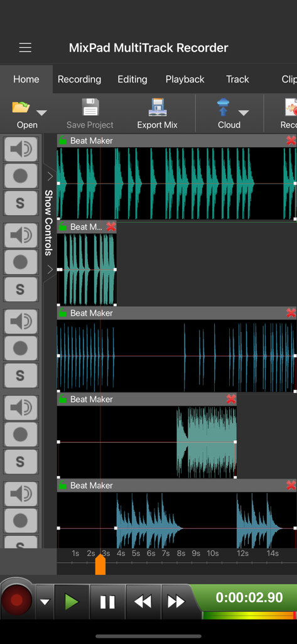Screen dimensions: 297x644
Task: Open the Editing tab
Action: 132,79
